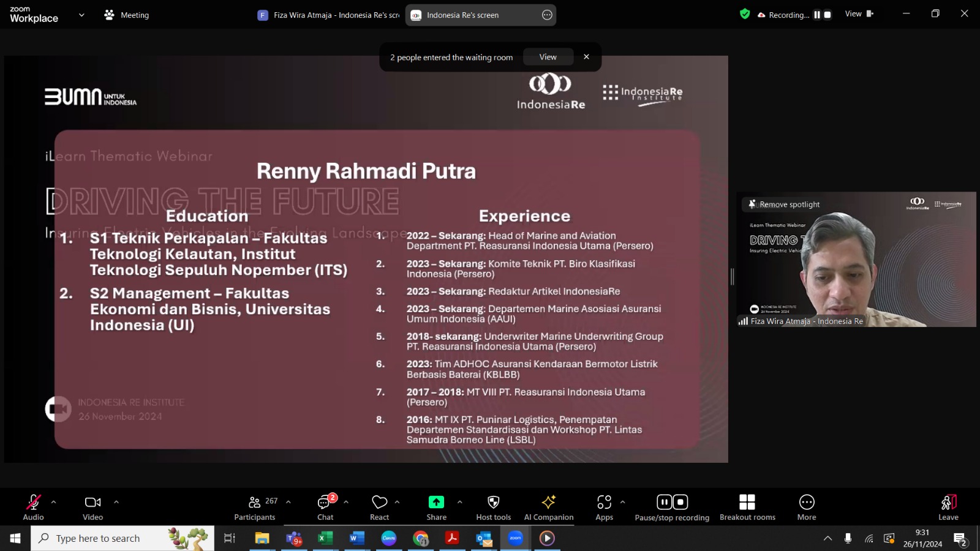Expand chat options arrow
Screen dimensions: 980x551
pyautogui.click(x=346, y=502)
